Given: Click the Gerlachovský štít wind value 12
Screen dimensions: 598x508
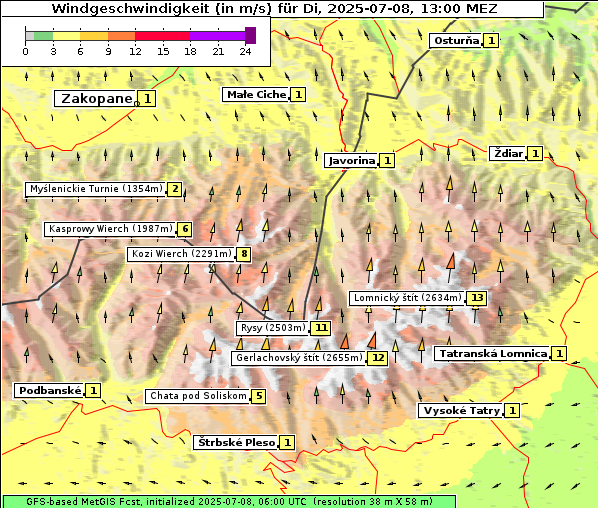Looking at the screenshot, I should coord(378,358).
